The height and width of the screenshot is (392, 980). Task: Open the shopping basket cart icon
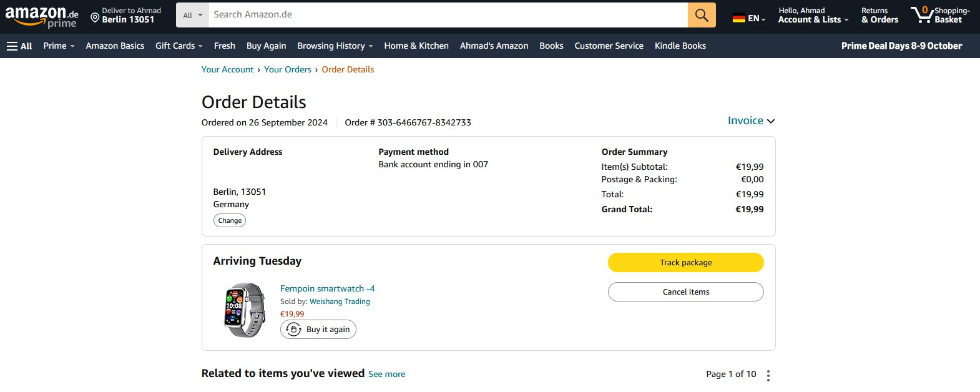(x=921, y=15)
